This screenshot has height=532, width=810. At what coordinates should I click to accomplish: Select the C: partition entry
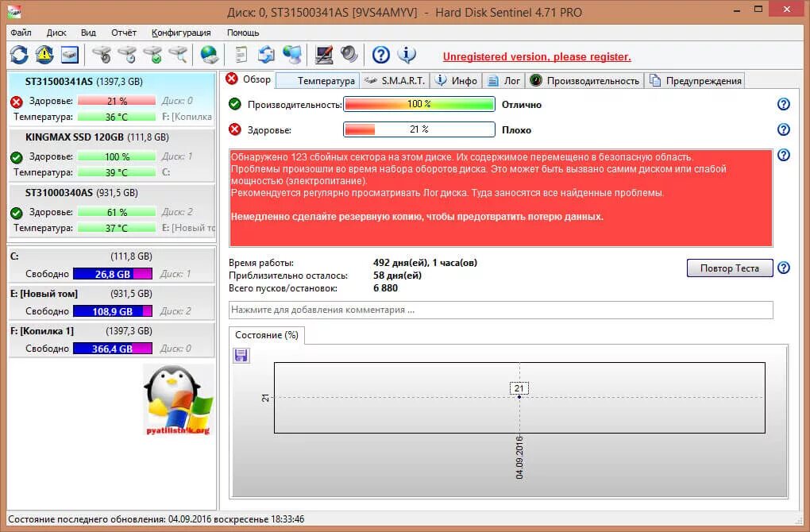112,265
